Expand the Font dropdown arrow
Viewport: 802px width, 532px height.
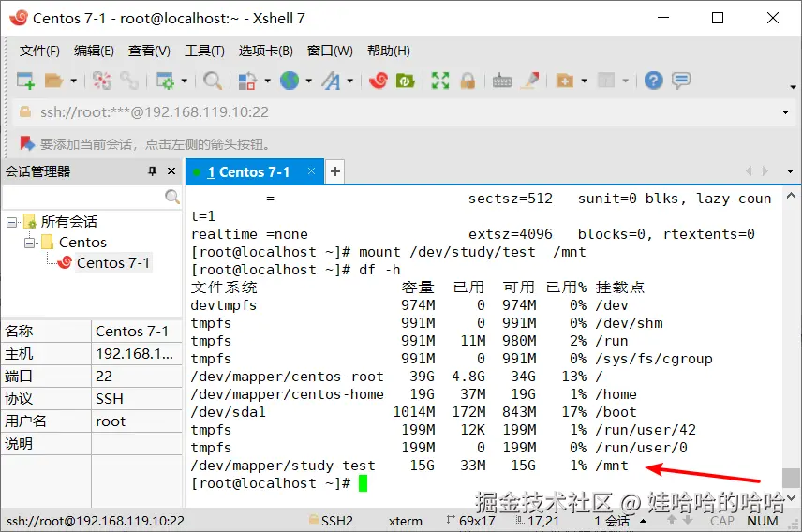pos(349,81)
